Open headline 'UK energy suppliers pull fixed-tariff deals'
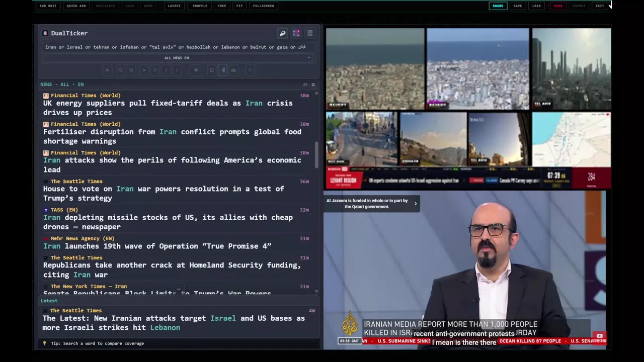The width and height of the screenshot is (644, 362). pos(168,108)
